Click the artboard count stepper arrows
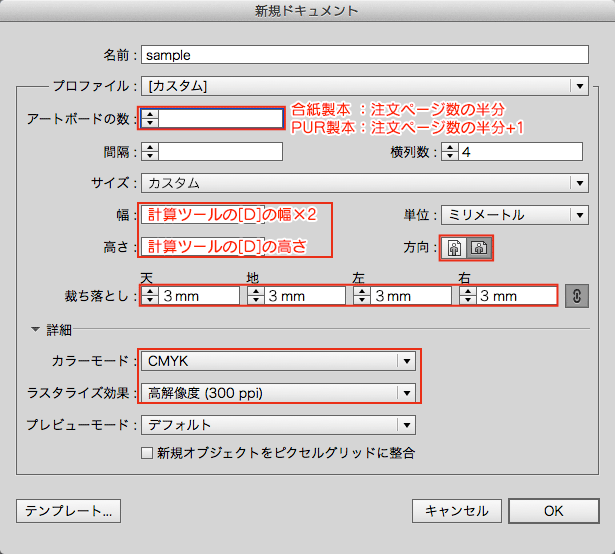This screenshot has width=615, height=554. pyautogui.click(x=149, y=119)
